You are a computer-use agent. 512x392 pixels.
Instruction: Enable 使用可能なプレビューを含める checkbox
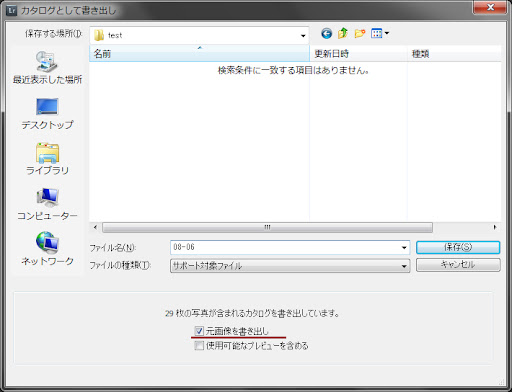coord(199,346)
